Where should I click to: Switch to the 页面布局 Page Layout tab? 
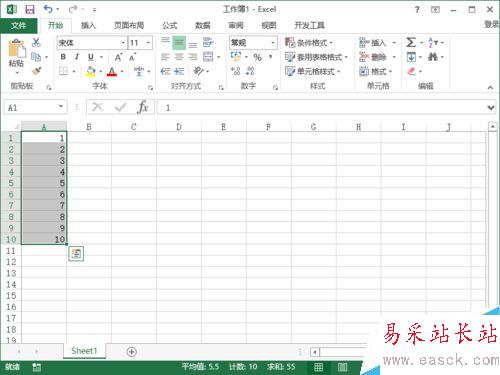point(129,25)
